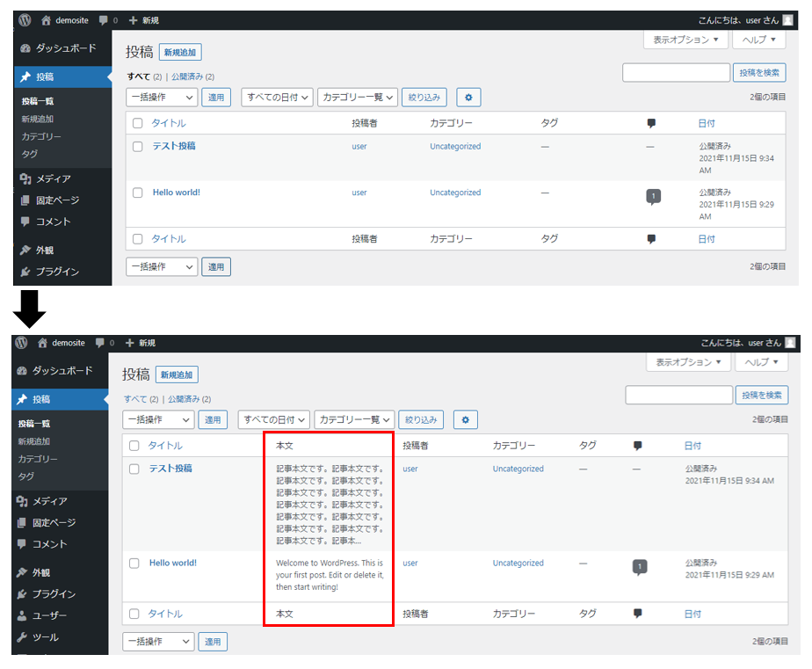
Task: Click the user avatar in the lower admin bar
Action: 790,342
